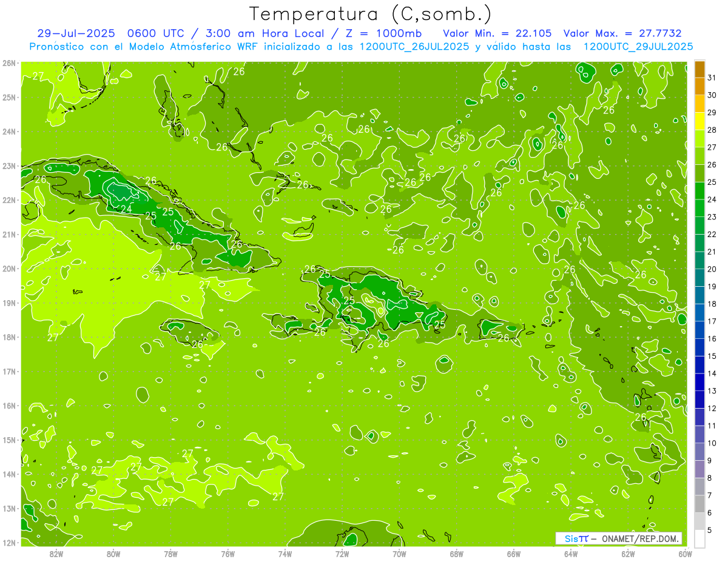Click the color scale label 5
The image size is (728, 562).
coord(710,530)
